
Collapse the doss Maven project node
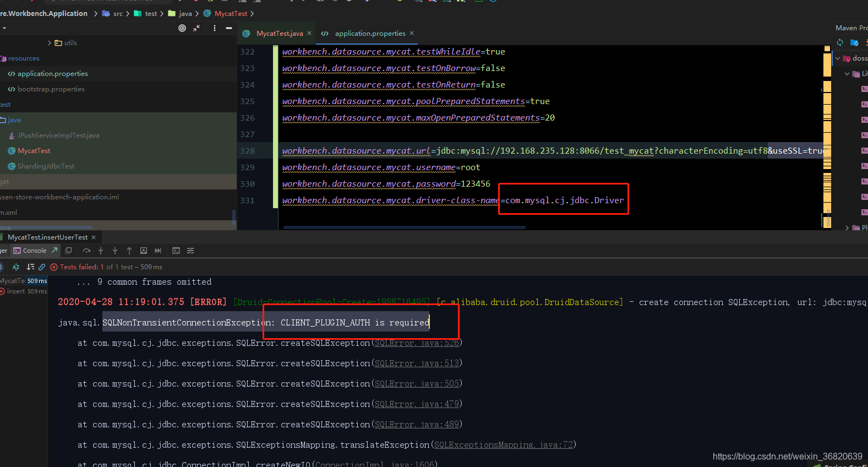838,58
